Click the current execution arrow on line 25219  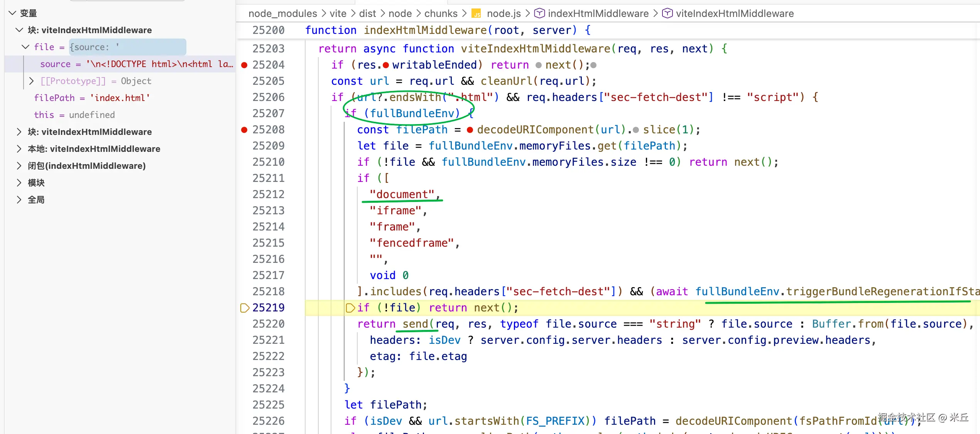pos(245,308)
